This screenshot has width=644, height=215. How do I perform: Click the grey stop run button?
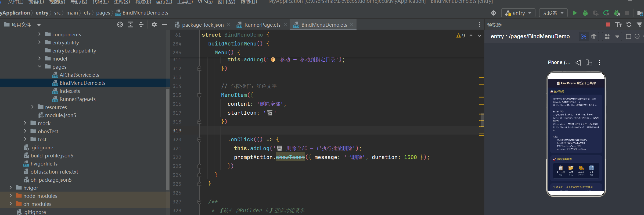pyautogui.click(x=627, y=13)
